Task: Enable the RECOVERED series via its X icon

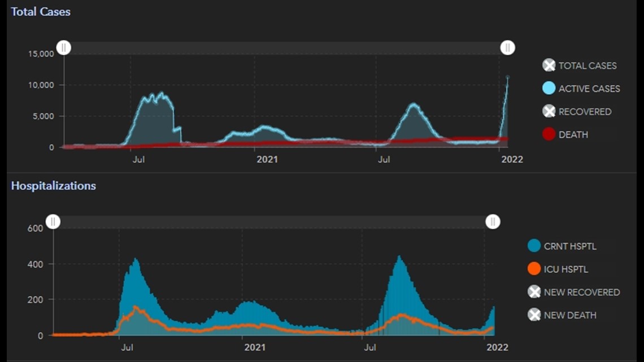Action: click(x=549, y=111)
